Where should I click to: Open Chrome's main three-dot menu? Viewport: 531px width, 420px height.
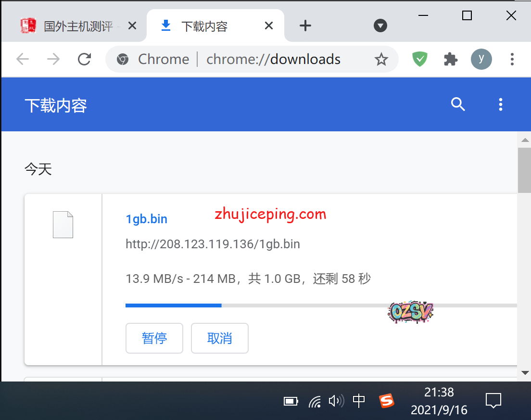[x=512, y=59]
